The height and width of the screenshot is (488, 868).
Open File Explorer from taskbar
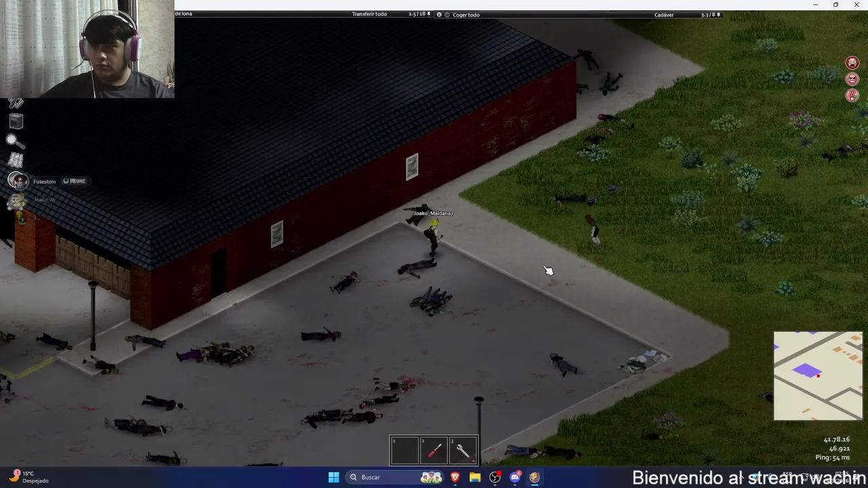click(x=475, y=477)
